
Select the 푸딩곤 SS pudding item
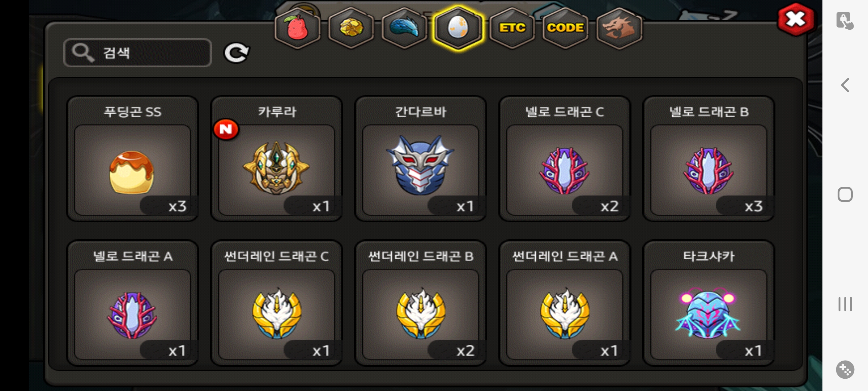[x=133, y=159]
